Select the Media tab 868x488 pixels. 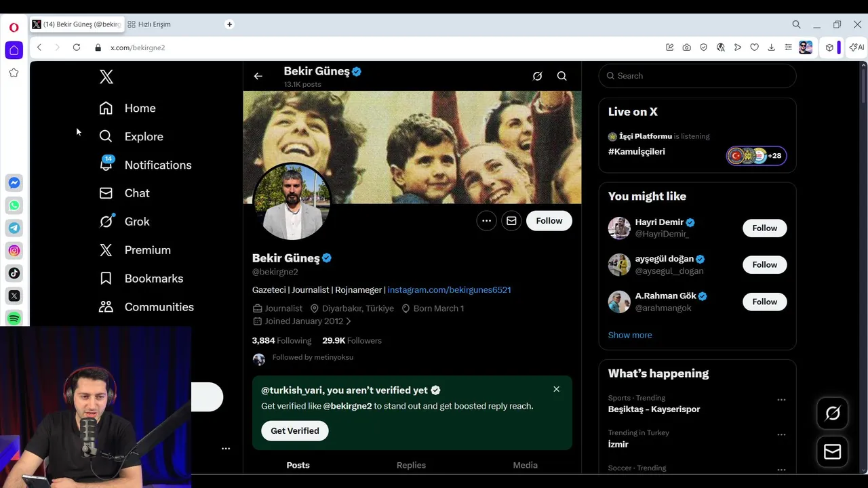tap(525, 465)
